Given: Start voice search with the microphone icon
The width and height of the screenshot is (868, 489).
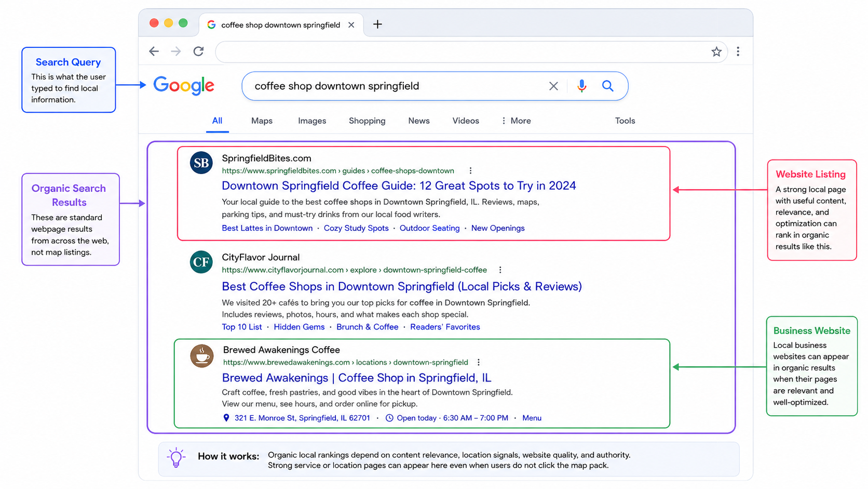Looking at the screenshot, I should (581, 86).
